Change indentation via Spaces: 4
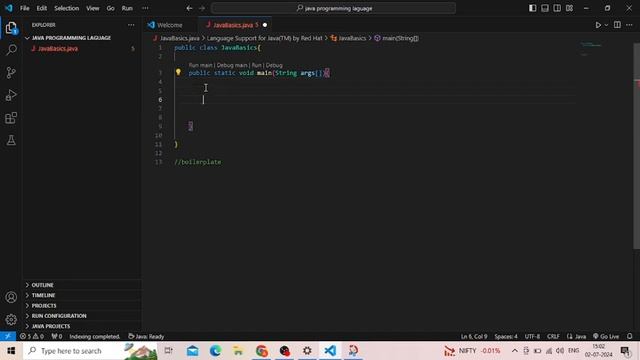The height and width of the screenshot is (360, 640). [506, 336]
